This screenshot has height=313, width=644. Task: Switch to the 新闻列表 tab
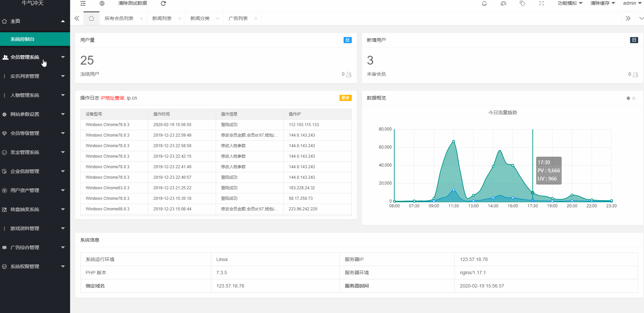pos(162,18)
